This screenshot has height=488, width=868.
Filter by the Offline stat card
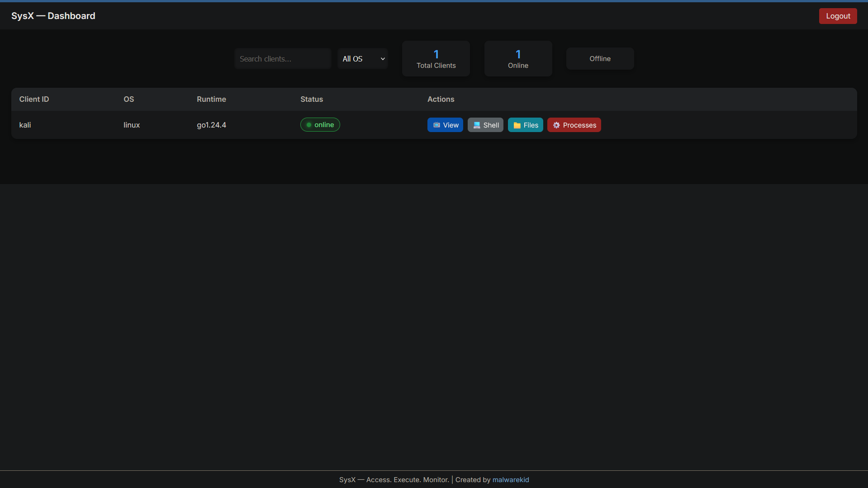(x=600, y=59)
